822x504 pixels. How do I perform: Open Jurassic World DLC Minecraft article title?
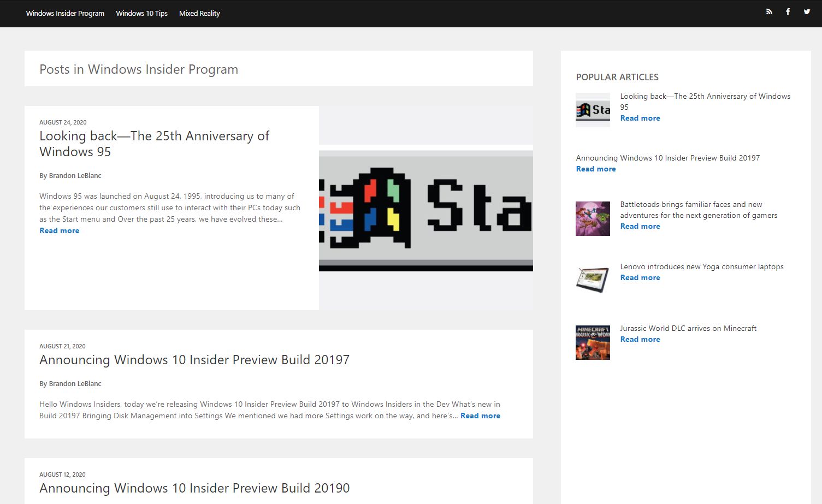[x=688, y=328]
